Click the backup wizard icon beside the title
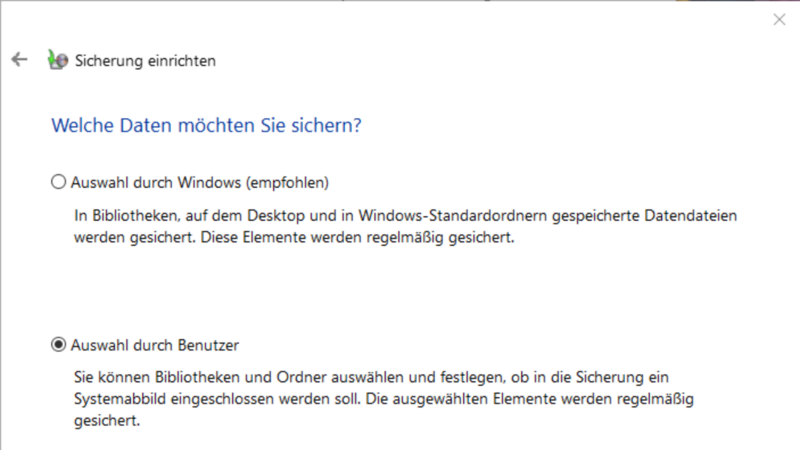This screenshot has height=450, width=800. (x=59, y=60)
